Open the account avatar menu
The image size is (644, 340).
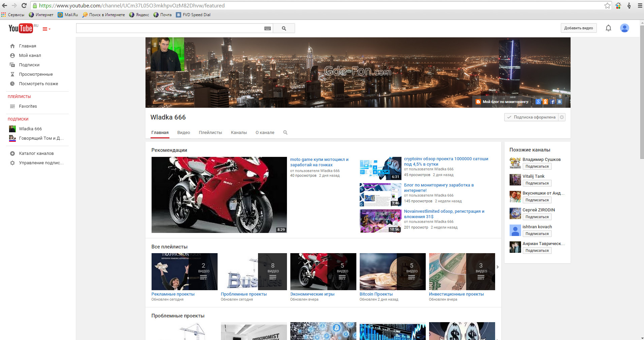pos(624,28)
